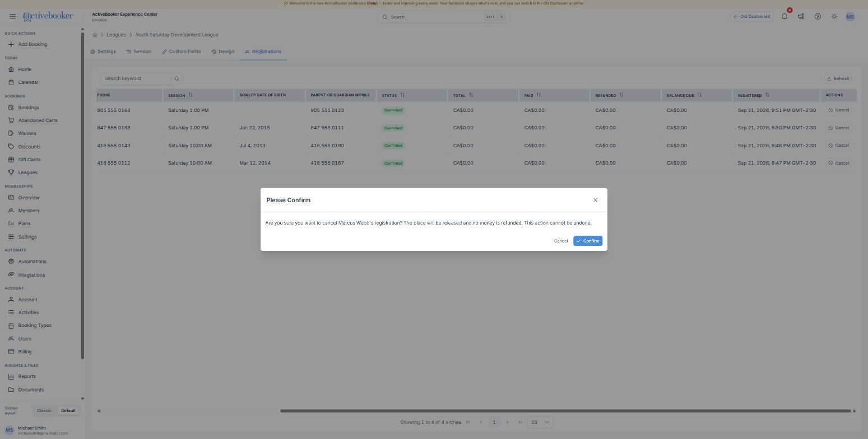The height and width of the screenshot is (439, 868).
Task: Open the Design tab
Action: [x=223, y=52]
